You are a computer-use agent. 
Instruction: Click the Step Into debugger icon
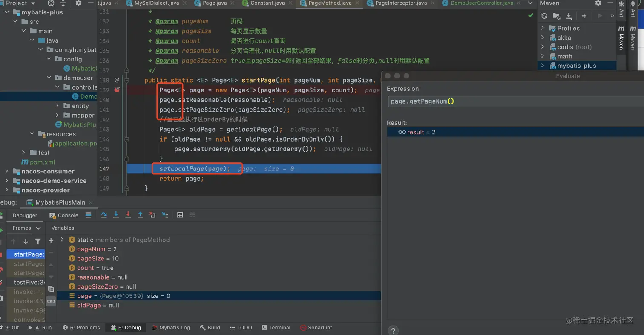(x=115, y=215)
